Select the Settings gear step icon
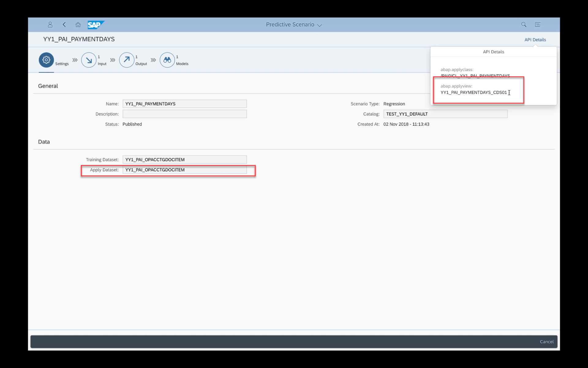This screenshot has height=368, width=588. click(x=46, y=60)
